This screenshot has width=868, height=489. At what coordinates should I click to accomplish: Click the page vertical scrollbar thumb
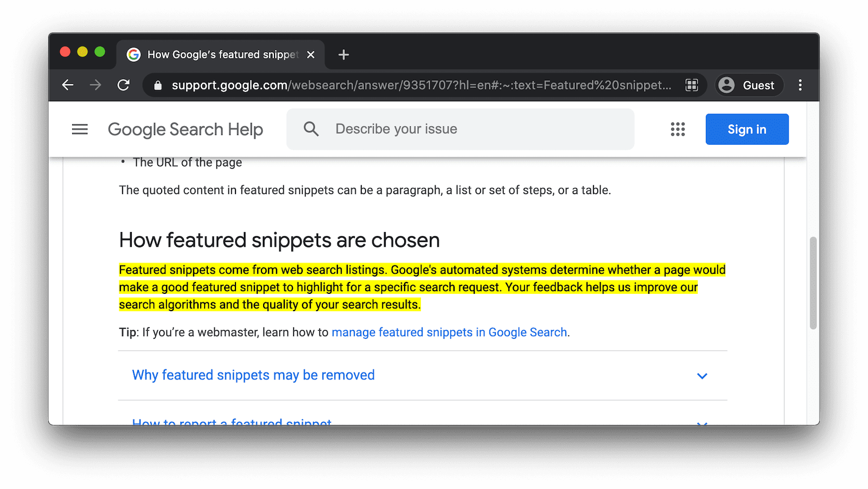(x=813, y=282)
